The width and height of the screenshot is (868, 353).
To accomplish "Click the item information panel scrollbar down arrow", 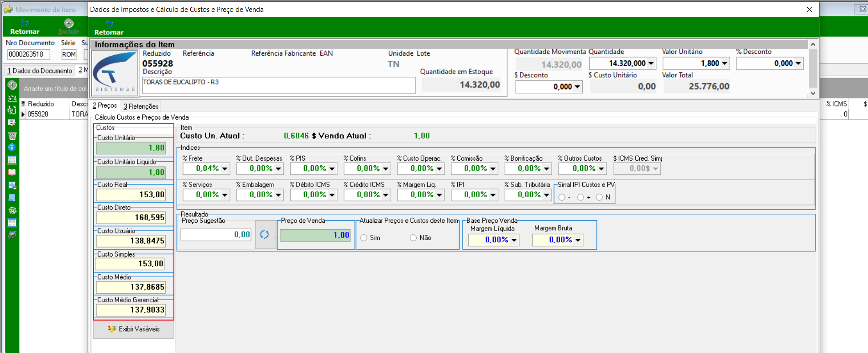I will 813,93.
